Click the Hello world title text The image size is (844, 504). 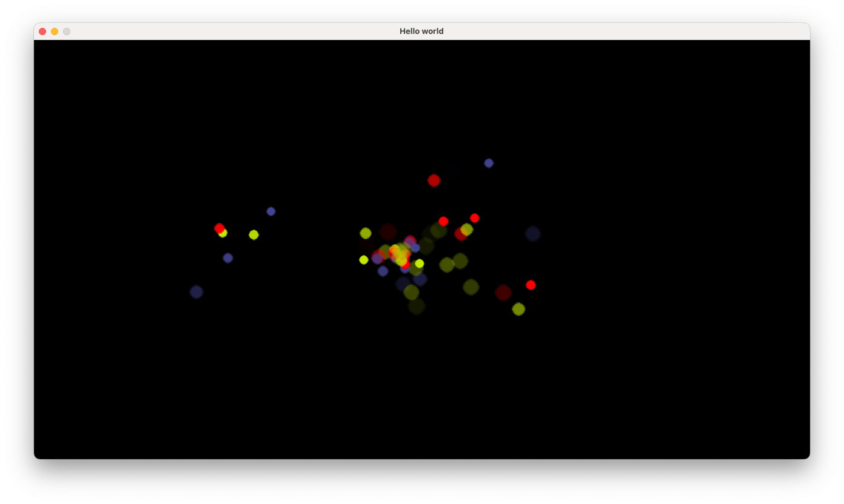click(421, 31)
